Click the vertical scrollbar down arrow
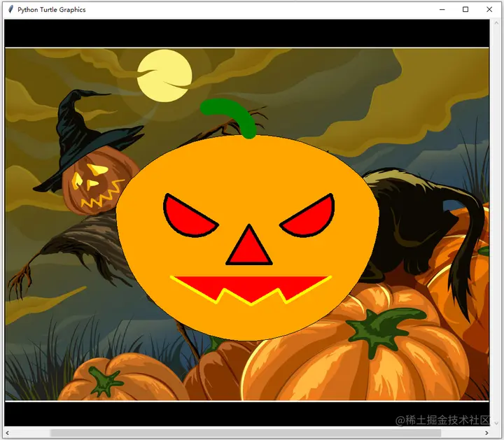 [496, 423]
